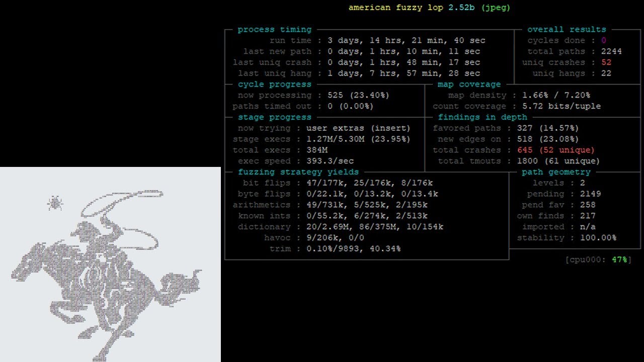The height and width of the screenshot is (362, 644).
Task: Click the 'process timing' section header
Action: (x=274, y=30)
